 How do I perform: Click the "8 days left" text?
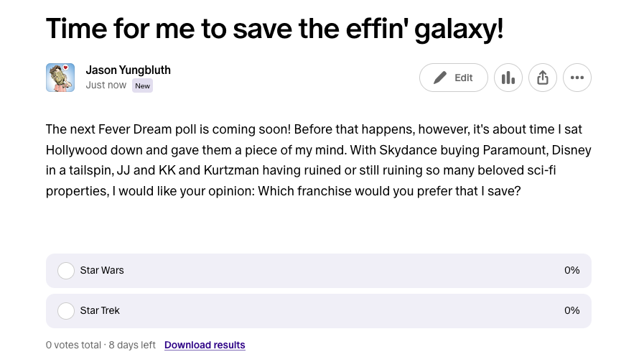pos(131,345)
